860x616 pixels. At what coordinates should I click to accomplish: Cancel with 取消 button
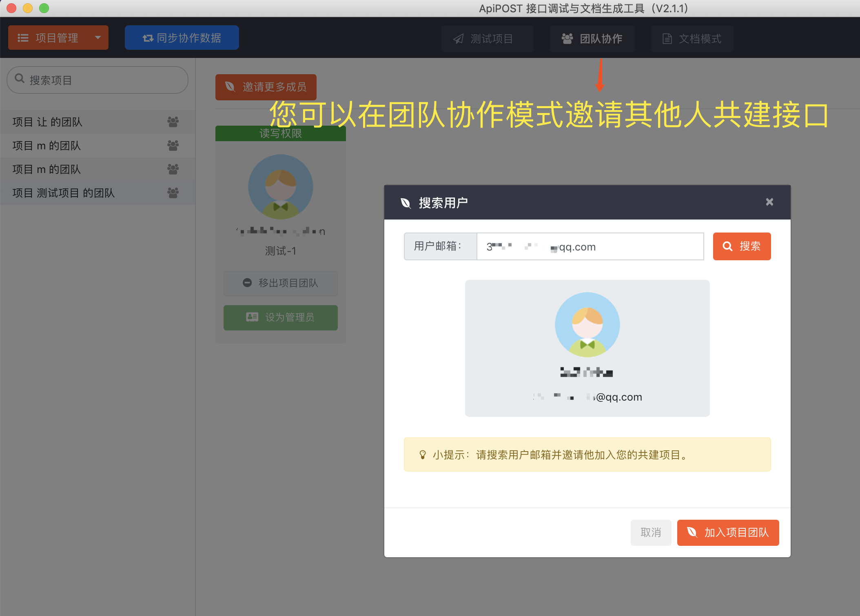click(x=651, y=532)
